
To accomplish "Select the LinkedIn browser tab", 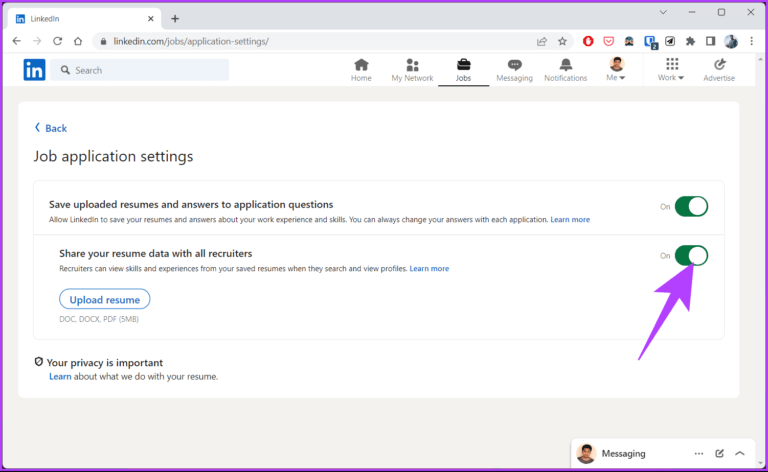I will pos(84,19).
